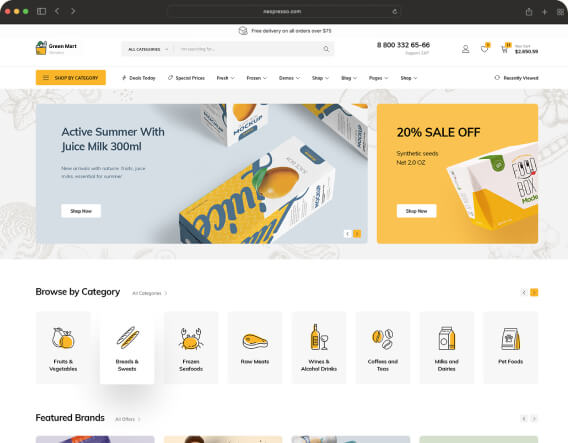Click Shop Now on 20% sale banner

[x=416, y=211]
